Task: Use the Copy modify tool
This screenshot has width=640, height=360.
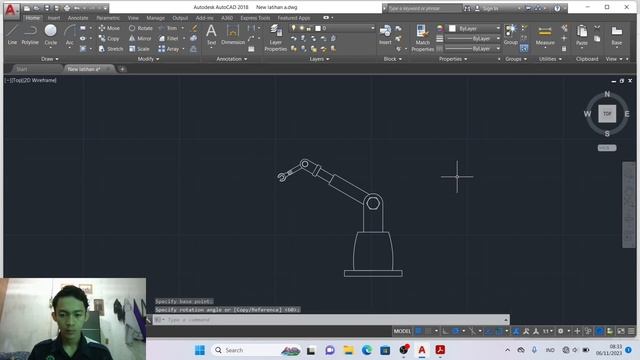Action: point(109,38)
